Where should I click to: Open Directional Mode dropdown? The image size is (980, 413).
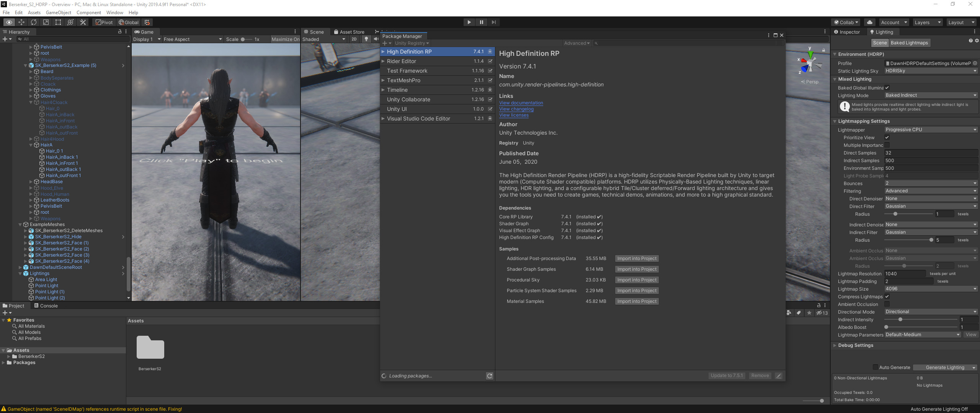tap(931, 312)
